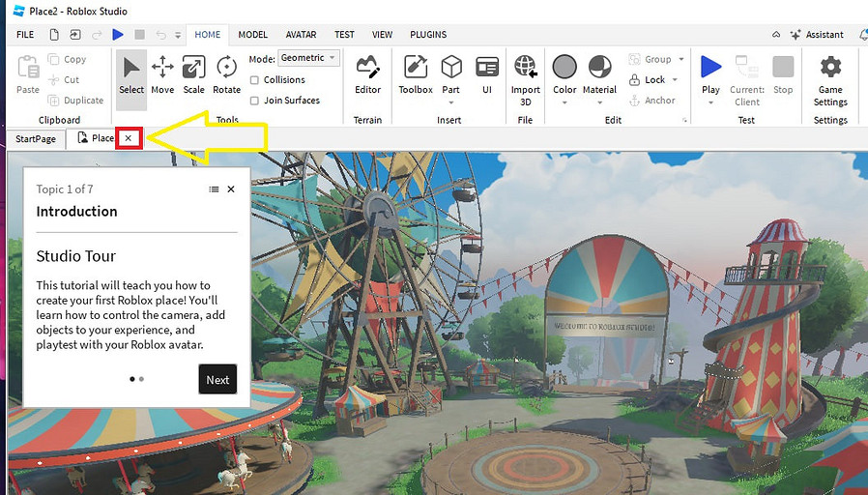Open the Mode Geometric dropdown
Screen dimensions: 868x495
308,58
